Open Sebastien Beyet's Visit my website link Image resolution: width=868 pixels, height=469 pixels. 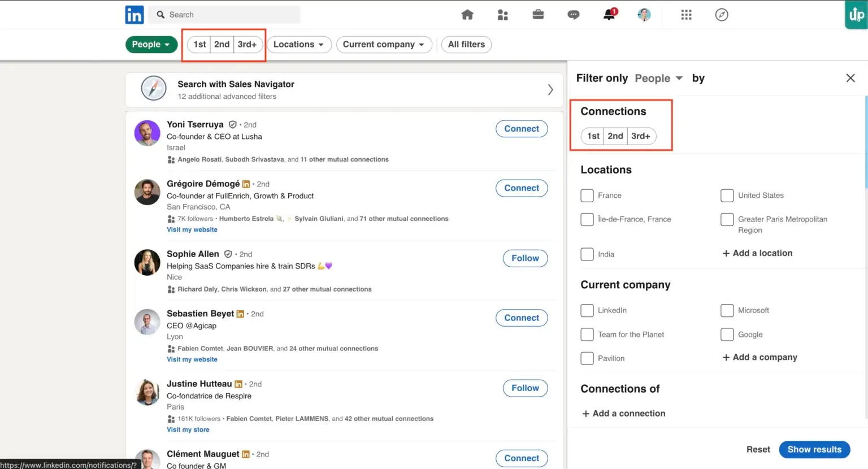[192, 359]
